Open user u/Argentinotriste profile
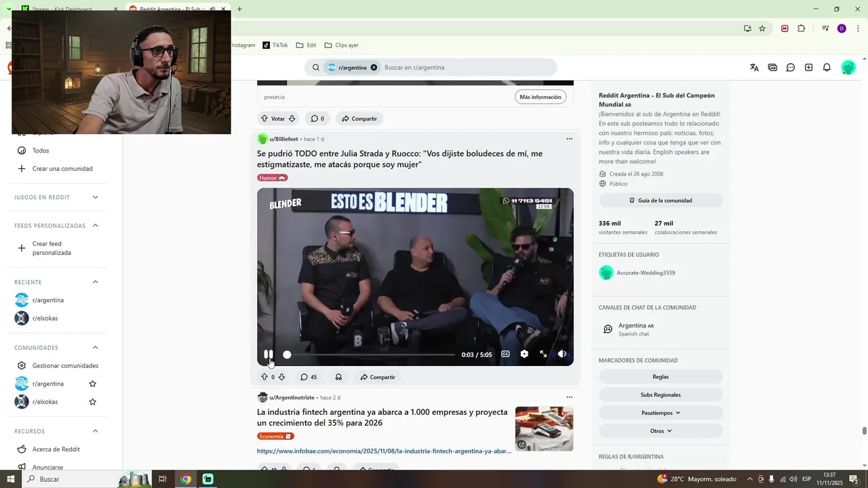 [x=292, y=397]
